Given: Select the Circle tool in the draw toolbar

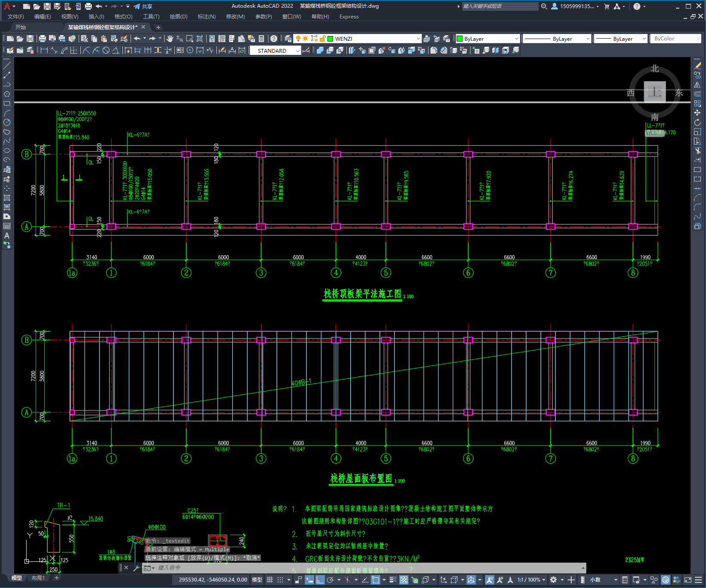Looking at the screenshot, I should point(7,122).
